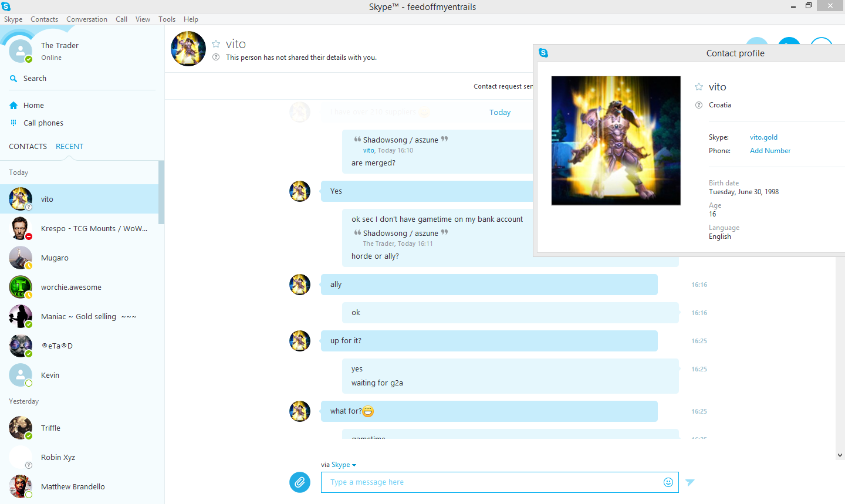Click the attach file paperclip button
The width and height of the screenshot is (845, 504).
click(x=300, y=482)
